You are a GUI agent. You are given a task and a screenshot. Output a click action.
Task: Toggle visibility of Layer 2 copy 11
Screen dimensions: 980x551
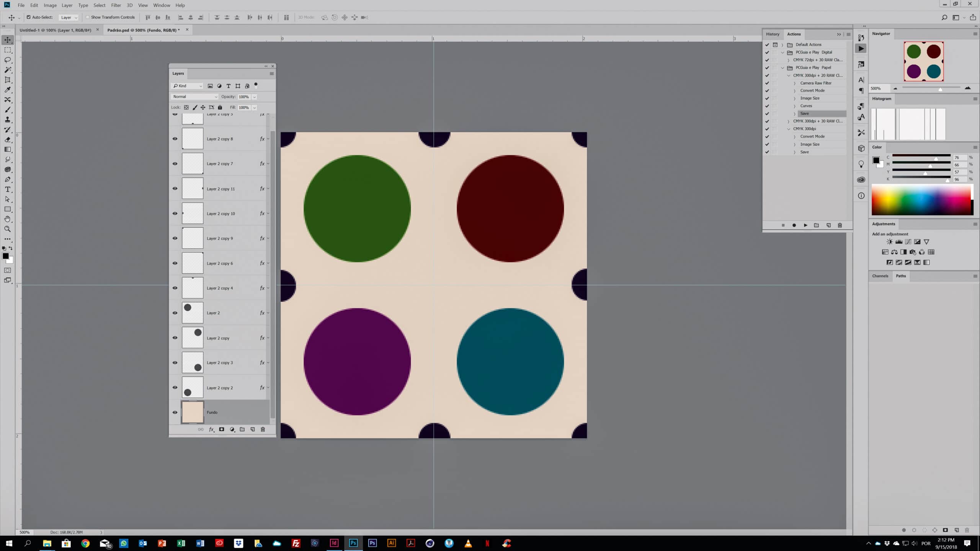175,188
